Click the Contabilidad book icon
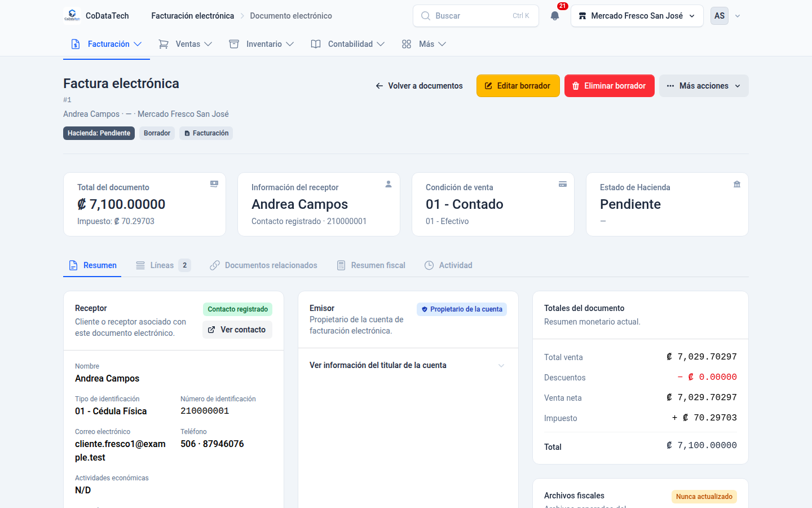 point(316,44)
